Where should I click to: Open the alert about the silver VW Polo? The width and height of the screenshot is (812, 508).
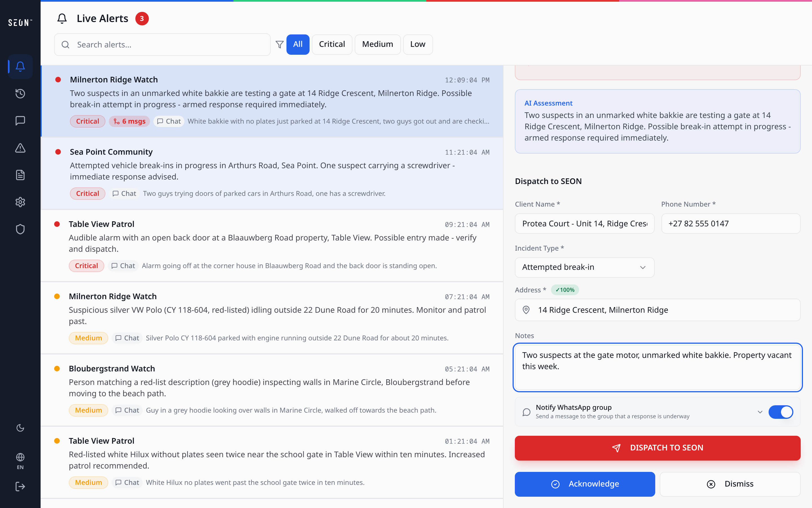pyautogui.click(x=272, y=318)
